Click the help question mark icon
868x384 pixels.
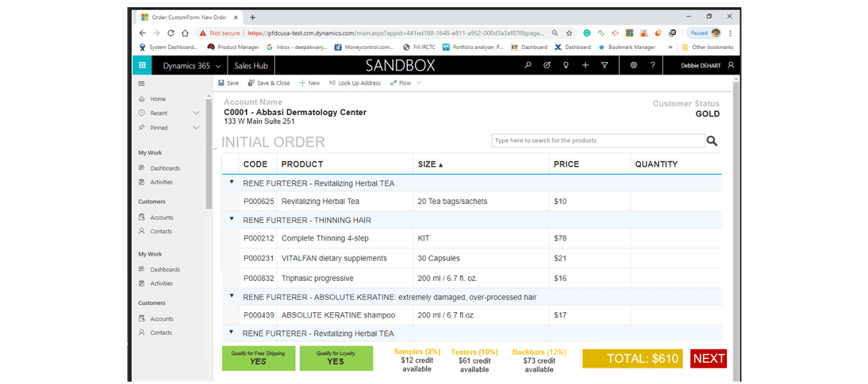(653, 65)
